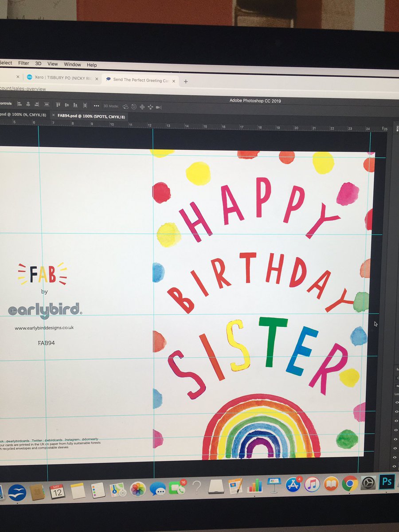Select the 3D Mode roll icon
Screen dimensions: 399x532
tap(134, 107)
